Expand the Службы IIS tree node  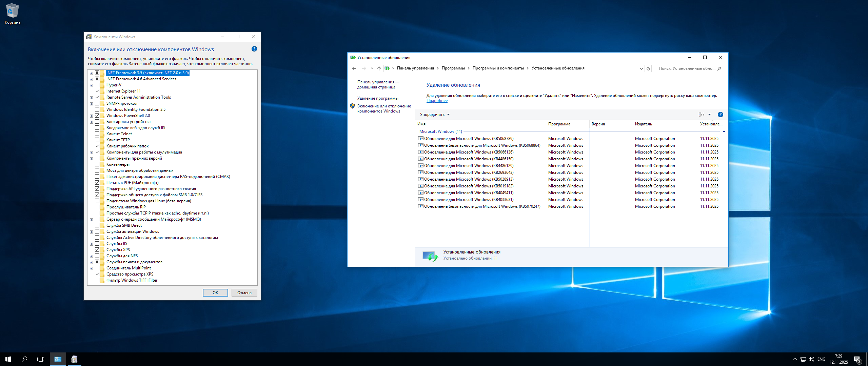pos(91,244)
